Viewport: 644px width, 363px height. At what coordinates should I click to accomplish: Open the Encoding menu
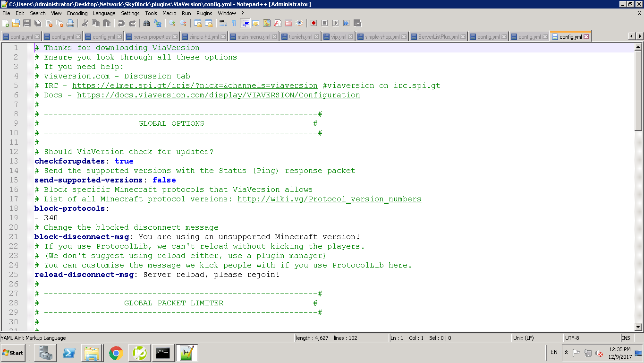(x=77, y=13)
